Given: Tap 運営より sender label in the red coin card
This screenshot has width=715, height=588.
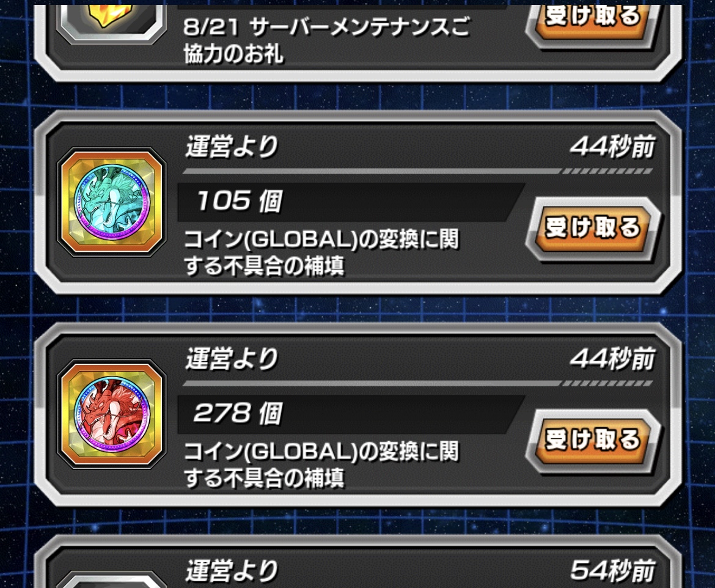Looking at the screenshot, I should point(232,359).
